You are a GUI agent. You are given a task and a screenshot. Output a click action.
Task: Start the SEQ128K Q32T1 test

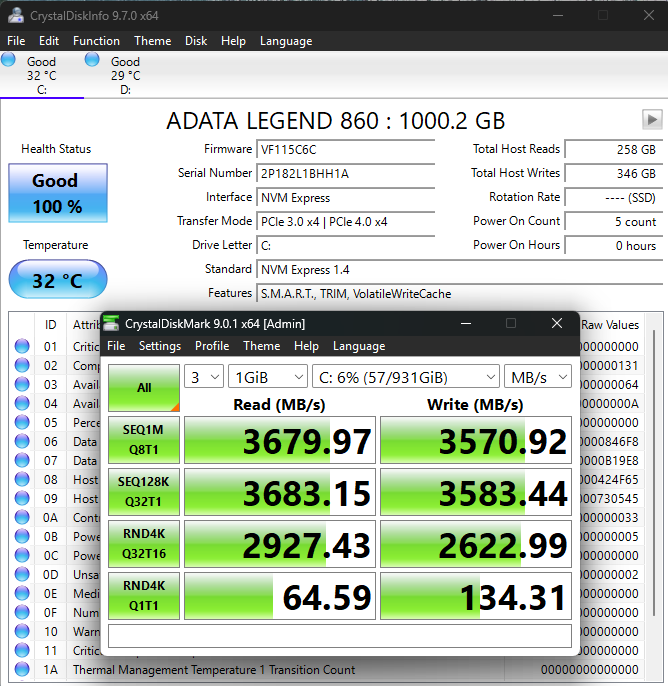click(144, 492)
